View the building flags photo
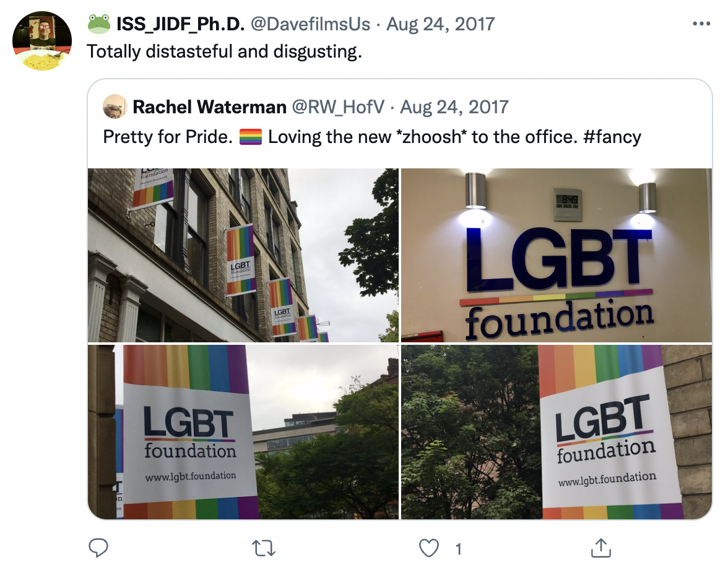 click(243, 255)
